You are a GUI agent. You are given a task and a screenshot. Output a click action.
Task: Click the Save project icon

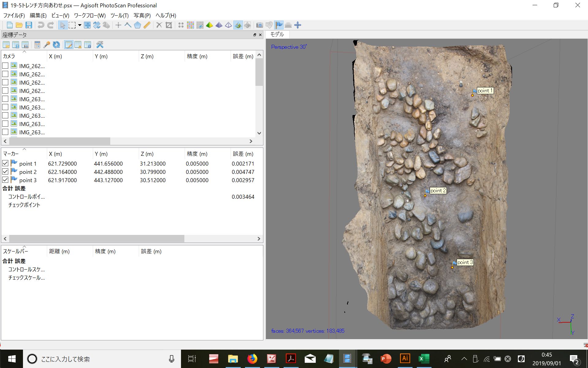[x=29, y=25]
